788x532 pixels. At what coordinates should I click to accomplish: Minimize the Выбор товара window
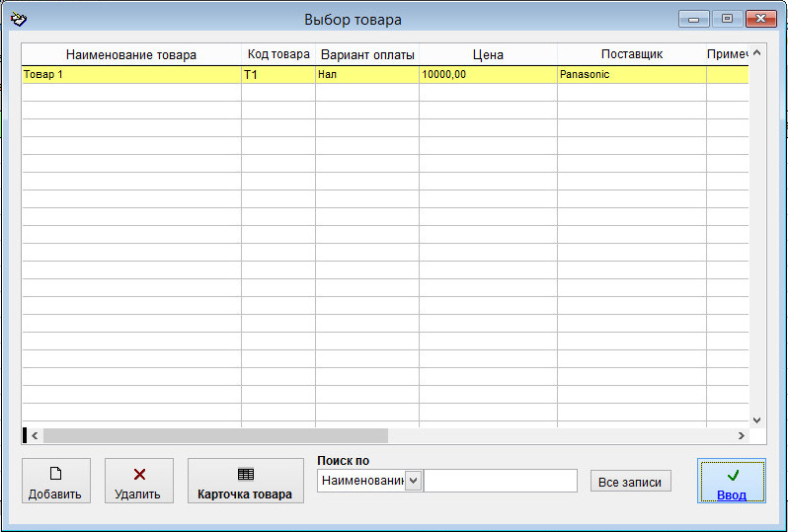pos(694,19)
